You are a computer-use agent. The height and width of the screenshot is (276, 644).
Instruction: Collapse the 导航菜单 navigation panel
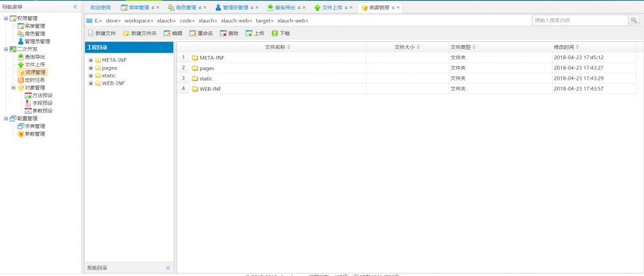[x=75, y=6]
